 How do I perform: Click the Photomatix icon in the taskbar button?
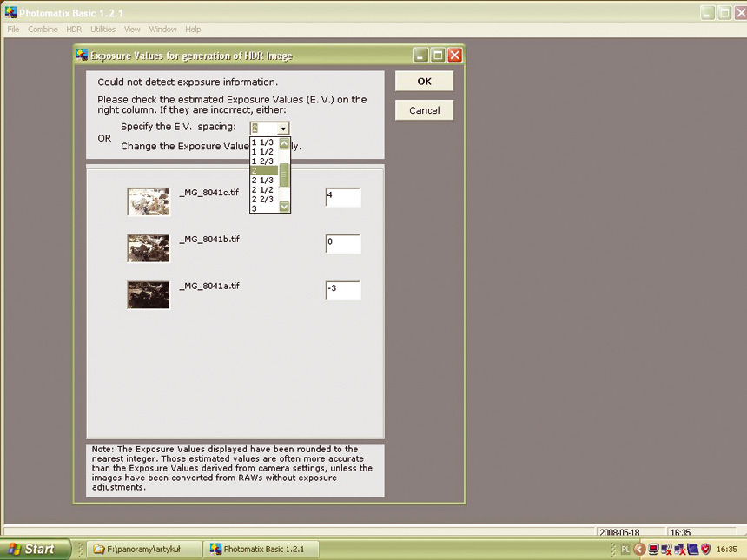point(215,549)
